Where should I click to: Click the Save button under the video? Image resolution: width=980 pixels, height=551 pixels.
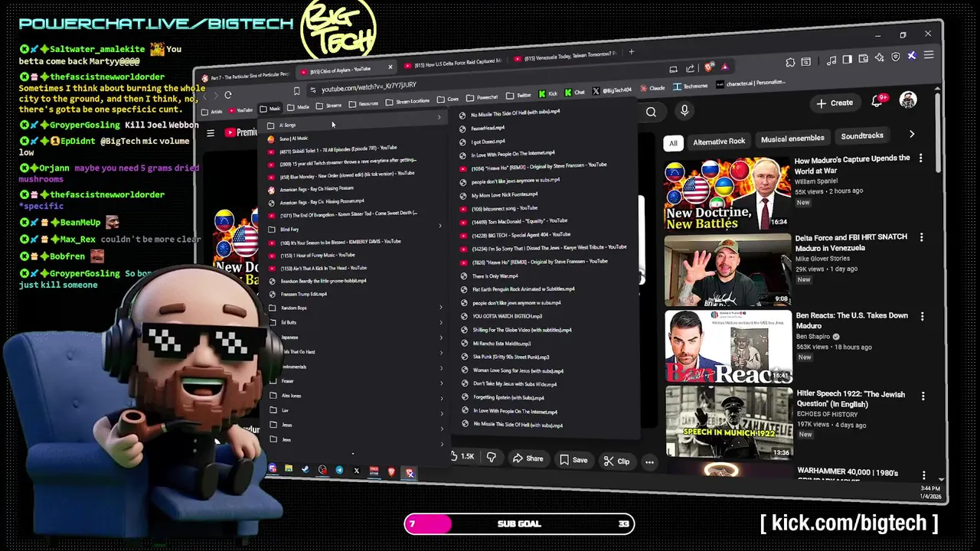click(x=573, y=460)
